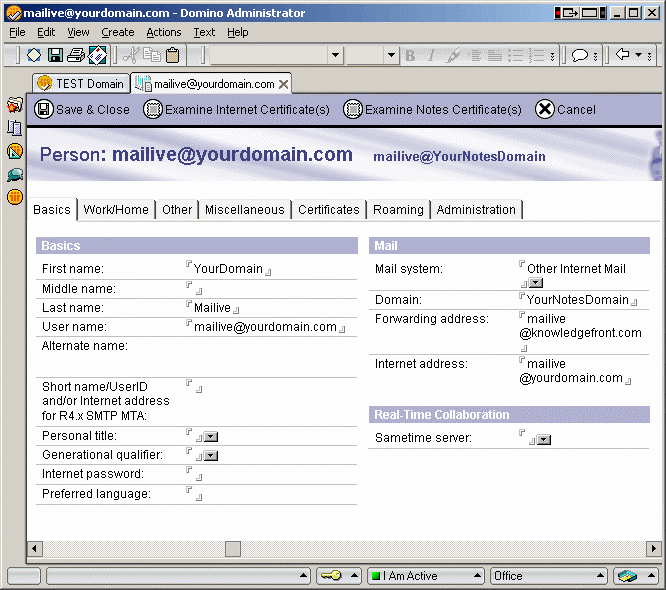Click the speech bubble toolbar icon
This screenshot has height=590, width=666.
click(x=580, y=56)
